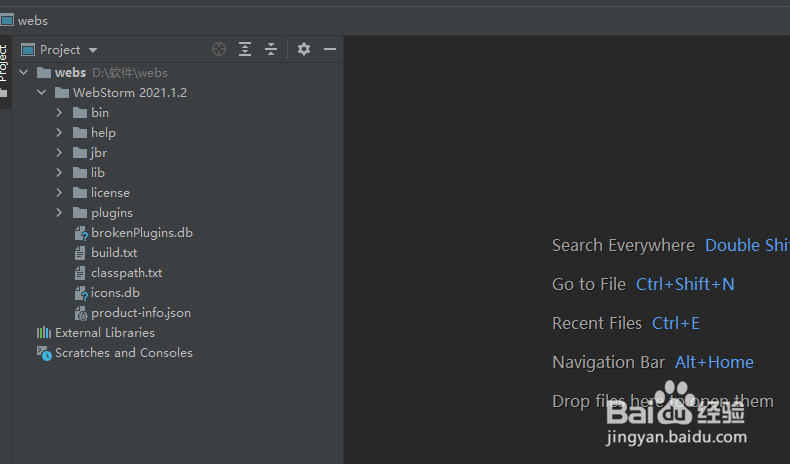Select icons.db file name
The height and width of the screenshot is (464, 790).
point(115,293)
